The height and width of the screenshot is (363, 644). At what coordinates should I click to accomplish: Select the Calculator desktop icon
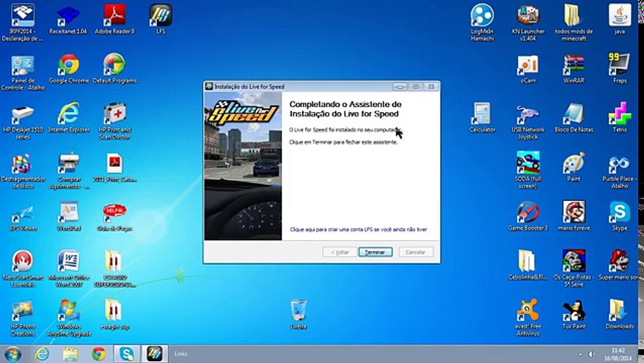click(x=482, y=118)
